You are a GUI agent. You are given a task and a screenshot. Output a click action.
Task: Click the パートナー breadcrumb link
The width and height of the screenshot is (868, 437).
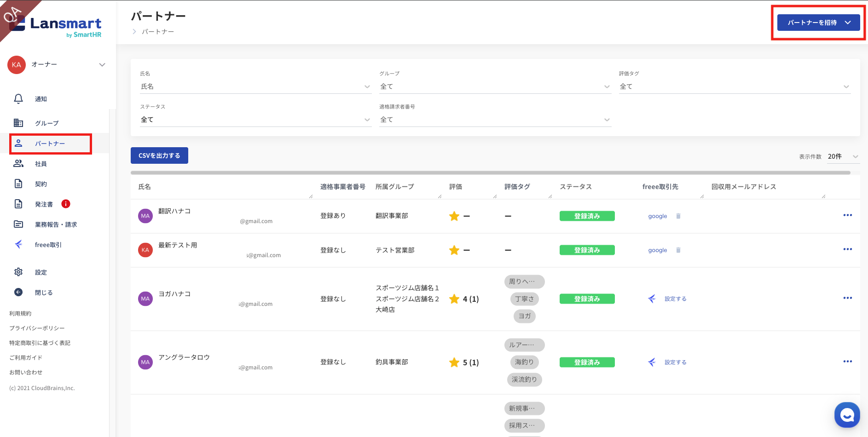pyautogui.click(x=158, y=31)
